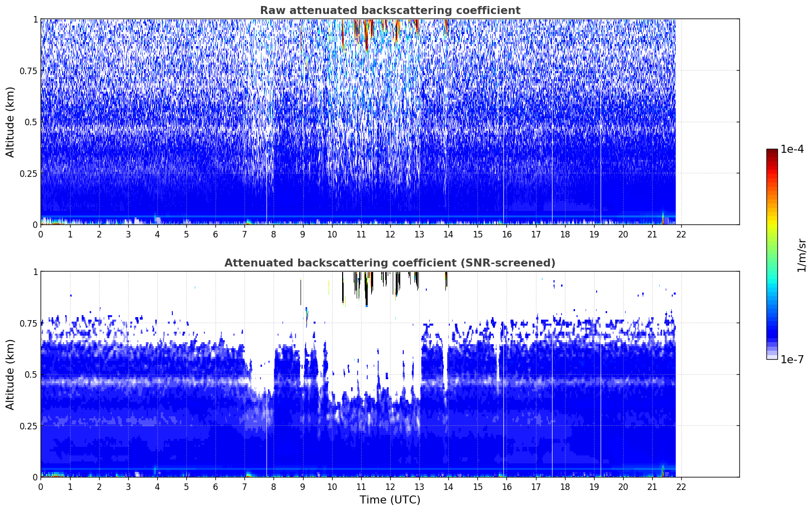812x511 pixels.
Task: Click hour 22 tick on bottom plot
Action: pyautogui.click(x=681, y=487)
